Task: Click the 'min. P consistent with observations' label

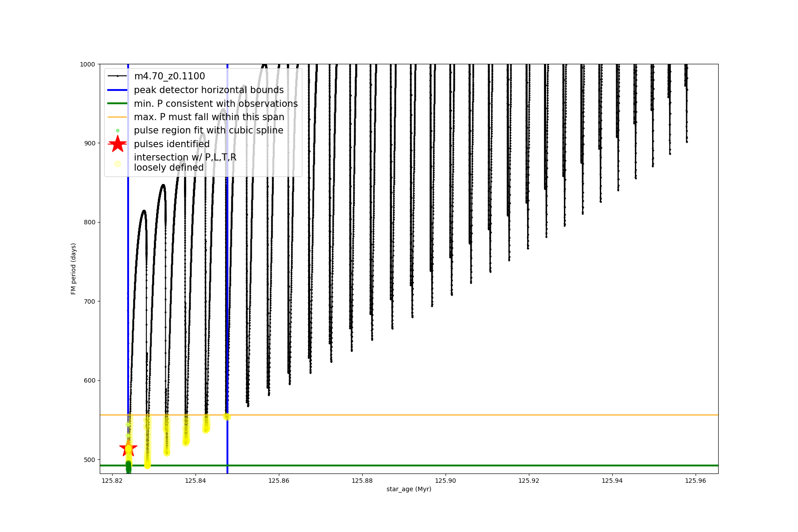Action: 215,104
